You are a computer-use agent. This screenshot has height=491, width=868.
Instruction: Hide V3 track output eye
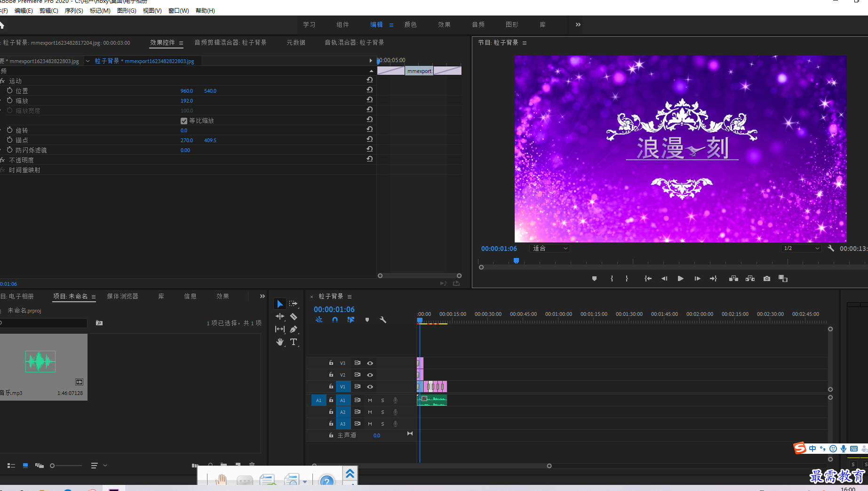(x=370, y=363)
